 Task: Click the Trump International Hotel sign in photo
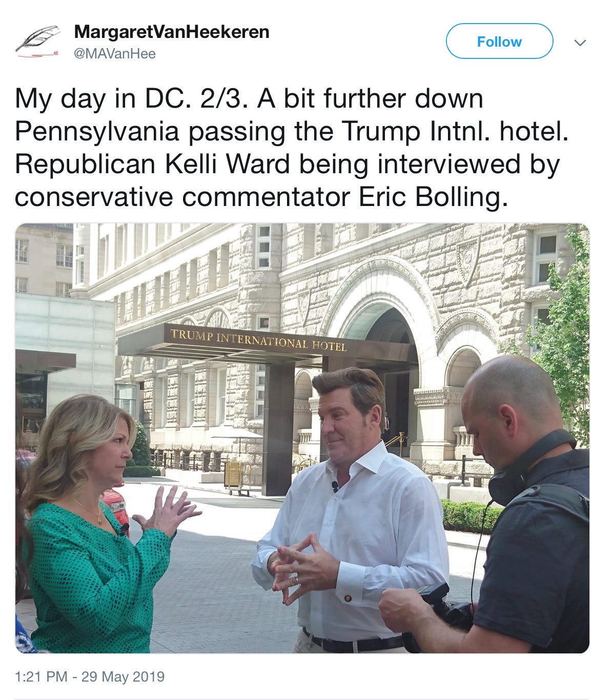[258, 340]
